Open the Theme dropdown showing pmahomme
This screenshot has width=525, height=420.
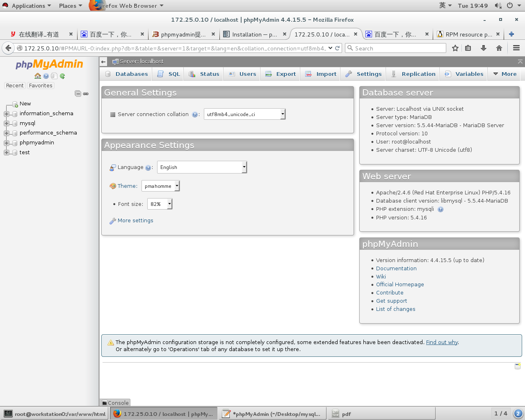click(161, 186)
